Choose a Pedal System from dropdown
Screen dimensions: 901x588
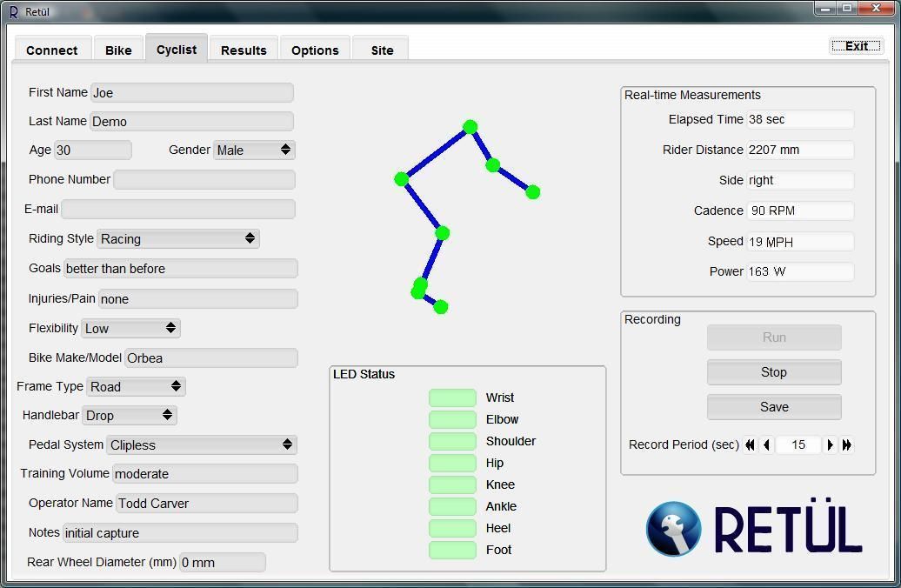(x=201, y=444)
